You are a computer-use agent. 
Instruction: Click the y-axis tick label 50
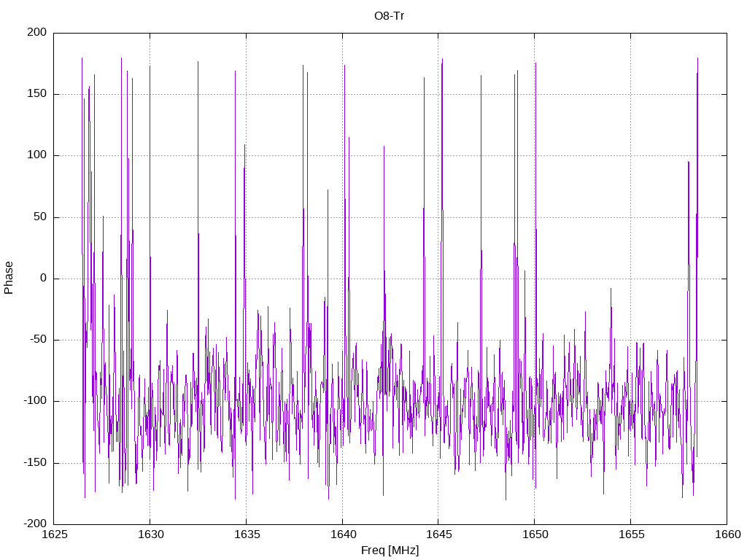click(41, 217)
